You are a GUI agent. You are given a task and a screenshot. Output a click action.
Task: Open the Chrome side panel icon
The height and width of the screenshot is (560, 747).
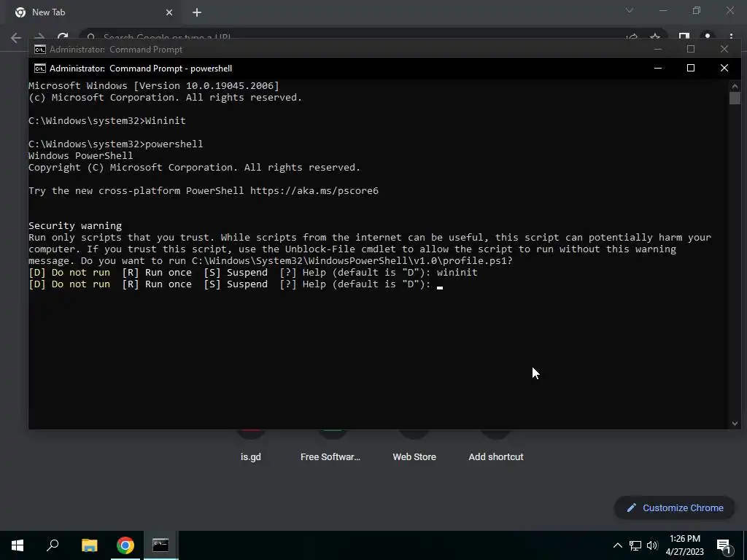click(x=684, y=37)
